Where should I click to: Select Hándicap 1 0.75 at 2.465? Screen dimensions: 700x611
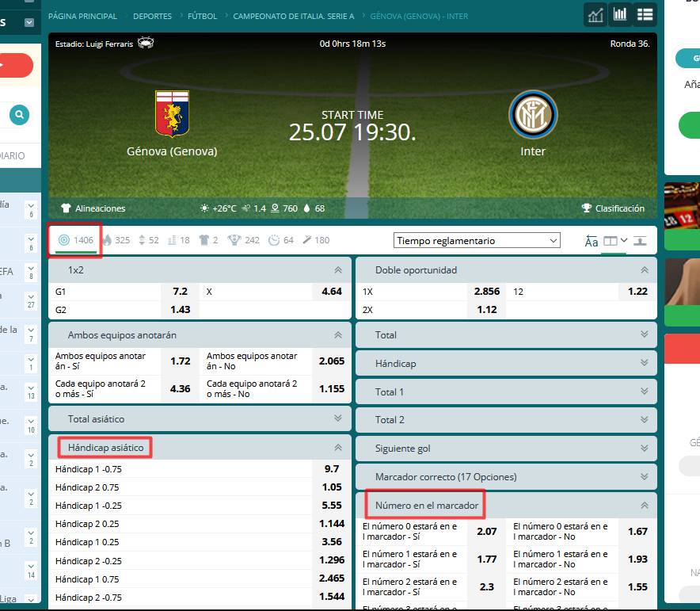click(332, 579)
